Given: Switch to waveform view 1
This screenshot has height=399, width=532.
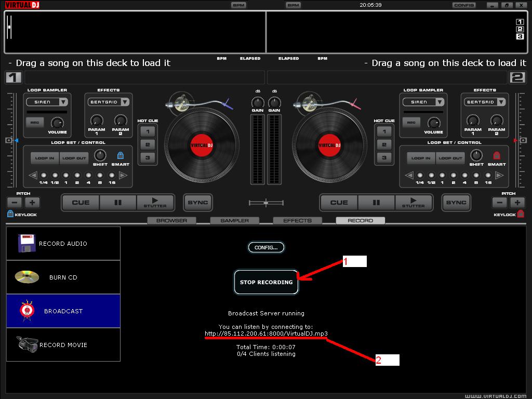Looking at the screenshot, I should point(520,22).
